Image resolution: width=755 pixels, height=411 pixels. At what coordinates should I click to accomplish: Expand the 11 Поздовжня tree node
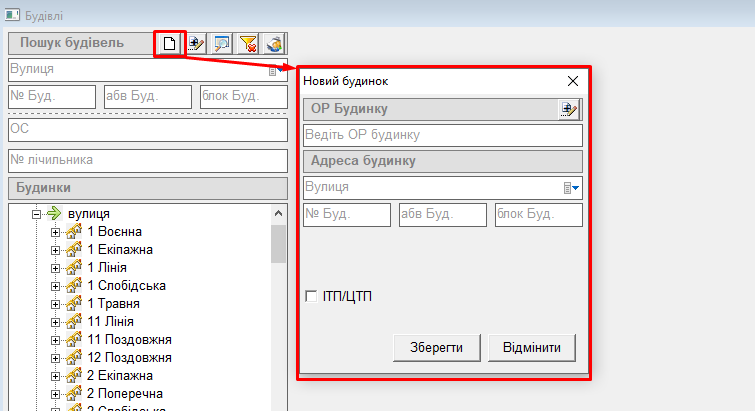(56, 340)
